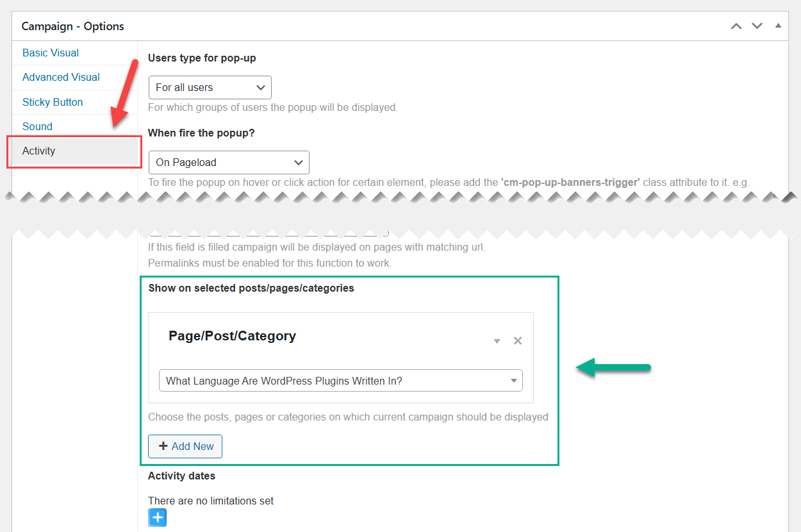Click 'Show on selected posts/pages/categories' label
This screenshot has width=801, height=532.
click(251, 288)
